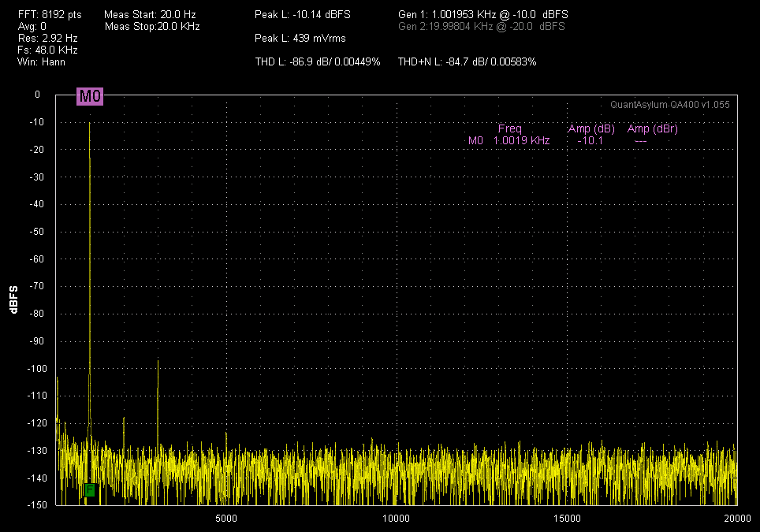This screenshot has height=532, width=760.
Task: Click the THD L: -86.9 dB readout
Action: [317, 61]
